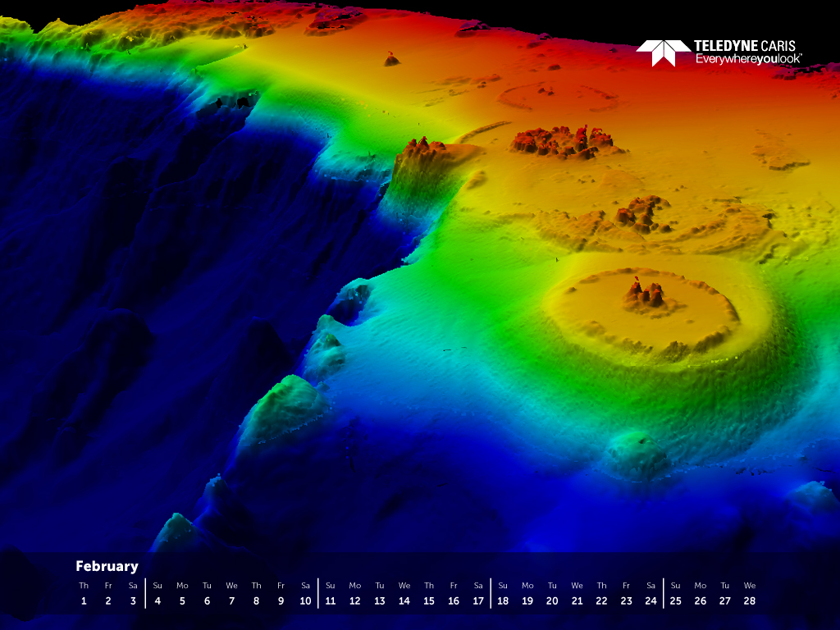840x630 pixels.
Task: Select date 21 on the calendar
Action: tap(577, 600)
